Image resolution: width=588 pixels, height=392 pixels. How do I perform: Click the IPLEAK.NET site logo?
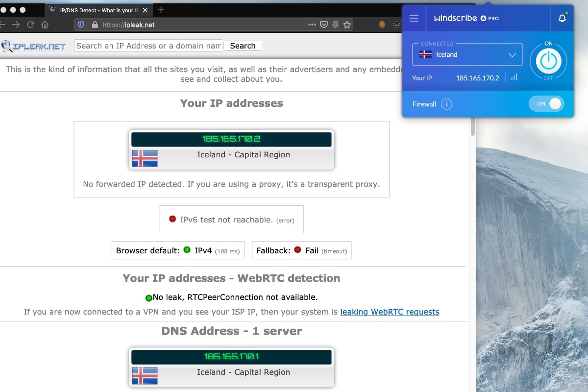33,46
